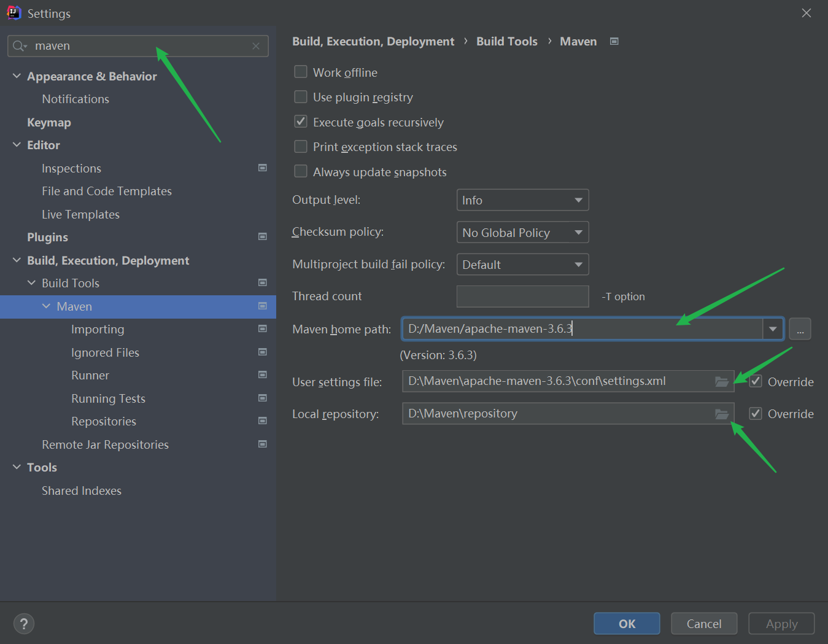Click the project-level icon next to Running Tests
The height and width of the screenshot is (644, 828).
tap(263, 398)
